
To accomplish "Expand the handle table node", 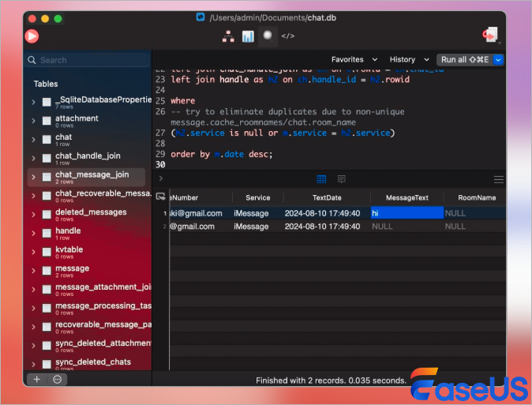I will [x=33, y=234].
